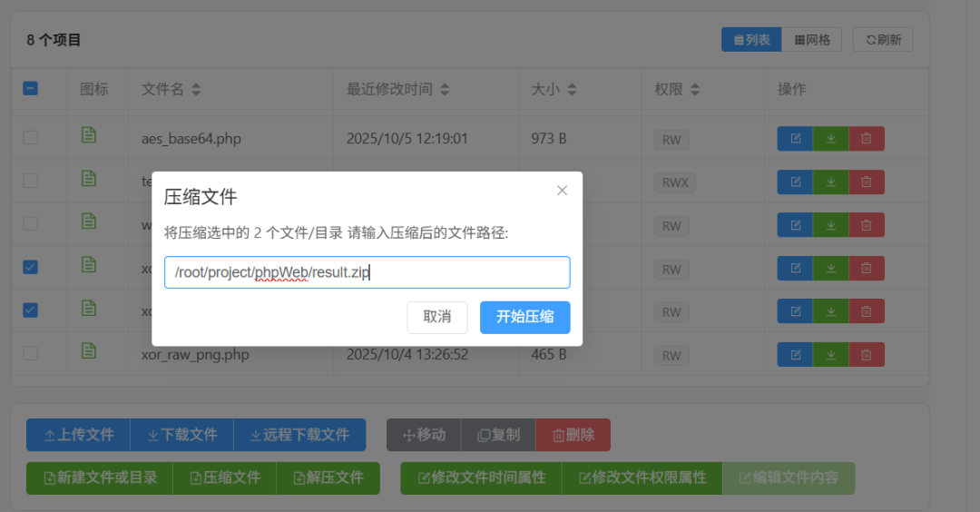Click the 2025/10/5 12:19:01 timestamp
Viewport: 980px width, 512px height.
[x=407, y=138]
